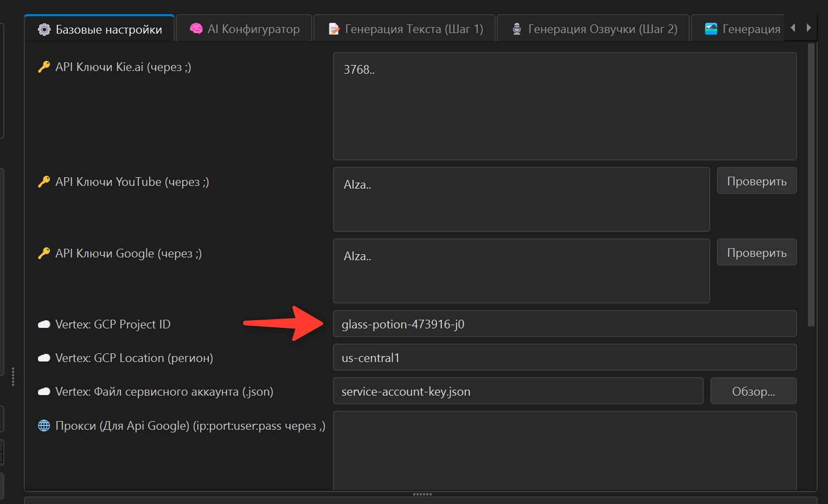The height and width of the screenshot is (504, 828).
Task: Click the GCP Location region field
Action: coord(564,358)
